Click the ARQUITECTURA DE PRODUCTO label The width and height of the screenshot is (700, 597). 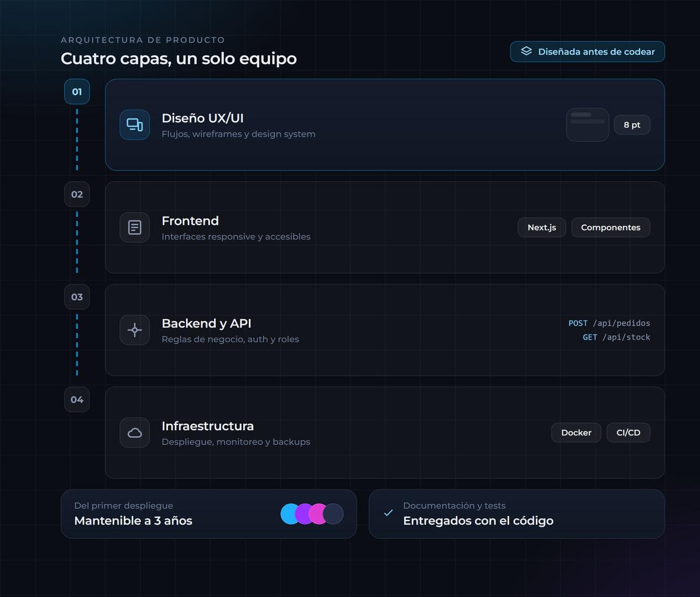143,40
